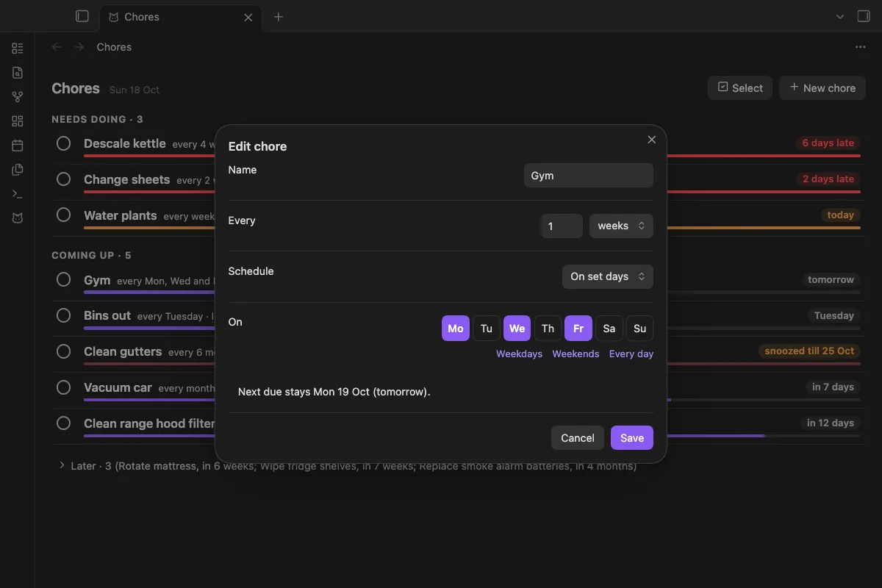
Task: Open the calendar sidebar icon
Action: [x=18, y=146]
